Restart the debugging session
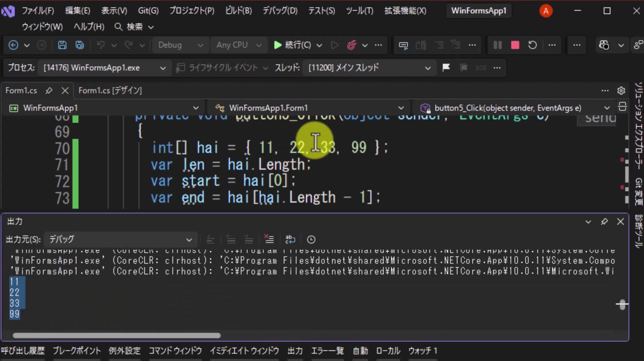 tap(533, 45)
